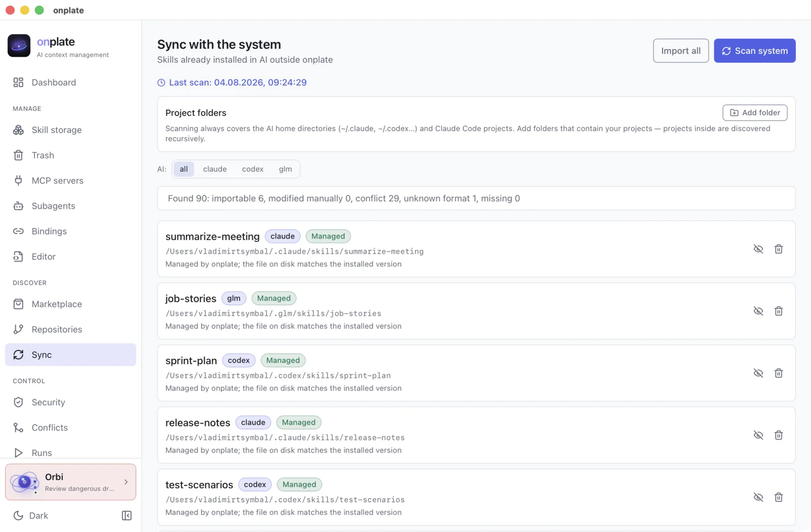Select sprint-plan skill title

coord(191,361)
